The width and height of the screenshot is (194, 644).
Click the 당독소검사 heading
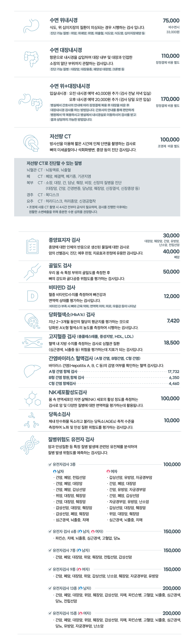pyautogui.click(x=60, y=414)
